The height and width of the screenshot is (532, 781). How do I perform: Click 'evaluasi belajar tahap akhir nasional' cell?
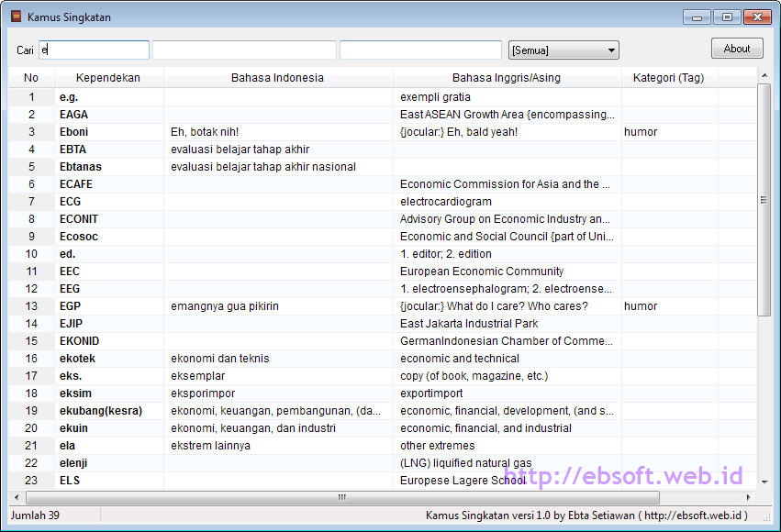[x=263, y=167]
